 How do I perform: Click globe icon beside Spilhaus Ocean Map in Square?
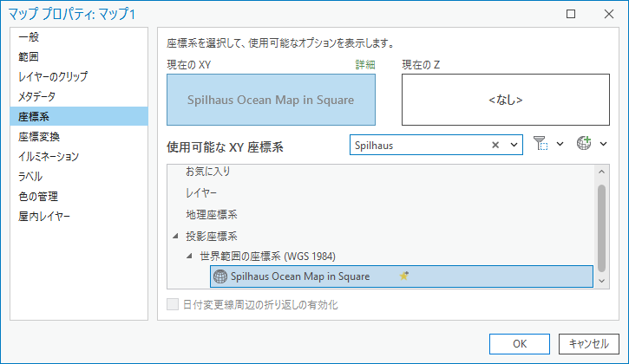pyautogui.click(x=220, y=276)
